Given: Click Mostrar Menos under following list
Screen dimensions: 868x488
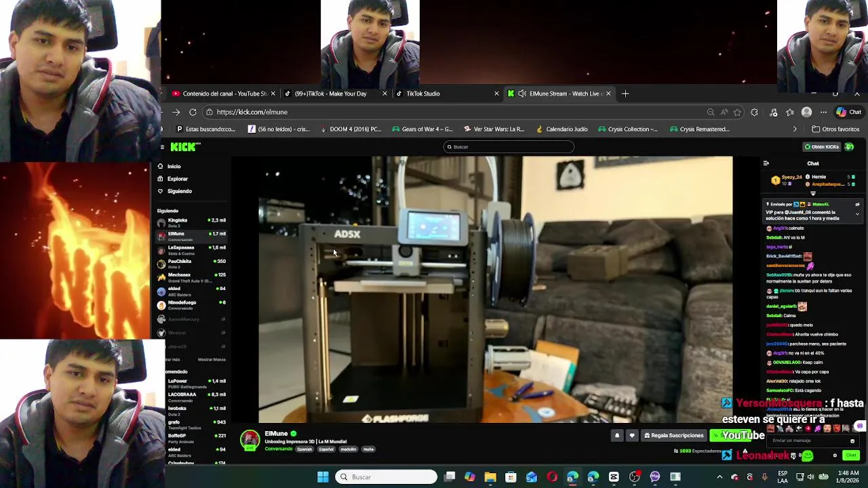Looking at the screenshot, I should pos(212,359).
